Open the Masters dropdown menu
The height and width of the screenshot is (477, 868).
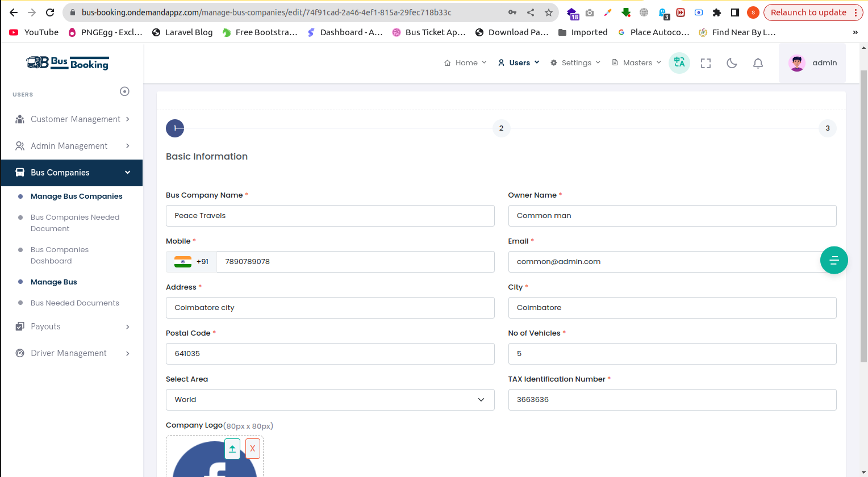coord(636,63)
